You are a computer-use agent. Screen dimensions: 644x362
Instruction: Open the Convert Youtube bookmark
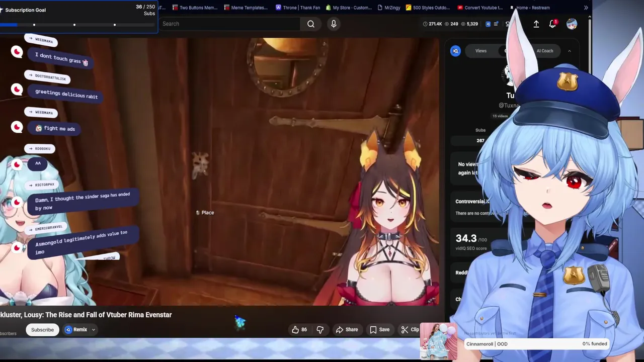click(480, 8)
